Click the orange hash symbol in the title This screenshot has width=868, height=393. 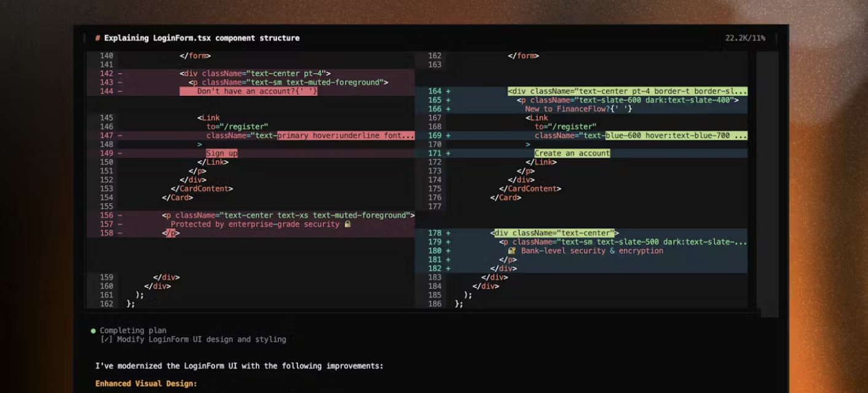98,38
